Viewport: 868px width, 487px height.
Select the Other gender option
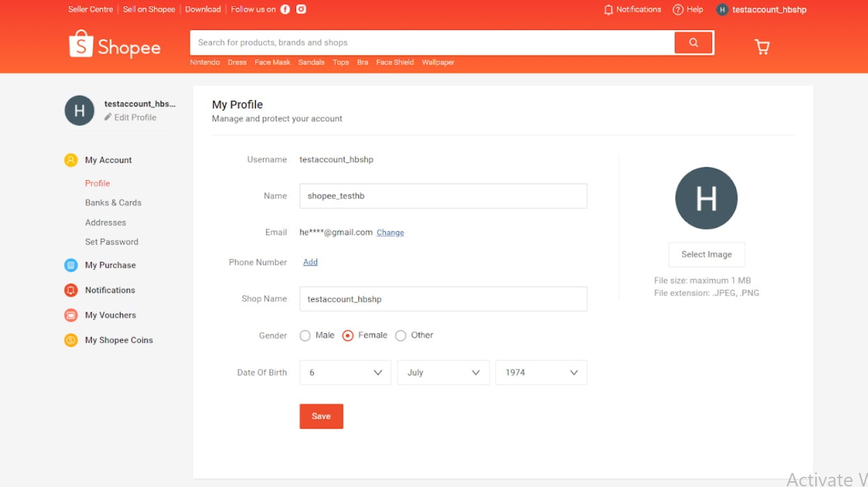tap(401, 335)
